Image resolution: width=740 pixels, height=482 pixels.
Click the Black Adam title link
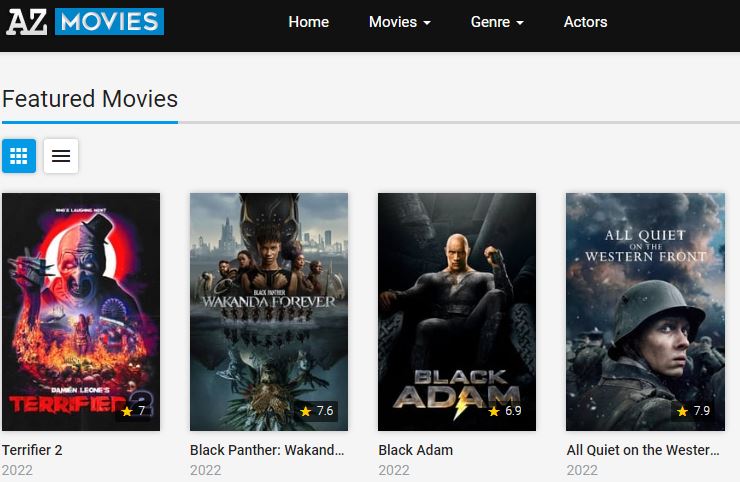[x=415, y=450]
